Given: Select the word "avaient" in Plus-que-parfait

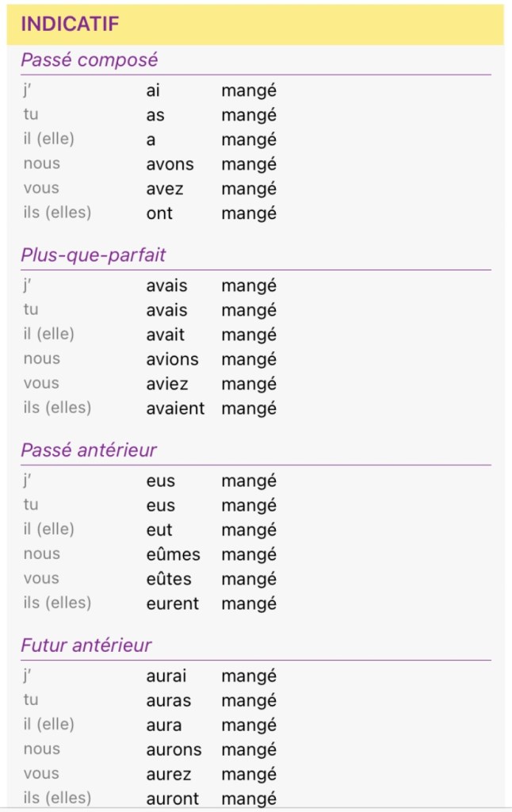Looking at the screenshot, I should tap(175, 408).
